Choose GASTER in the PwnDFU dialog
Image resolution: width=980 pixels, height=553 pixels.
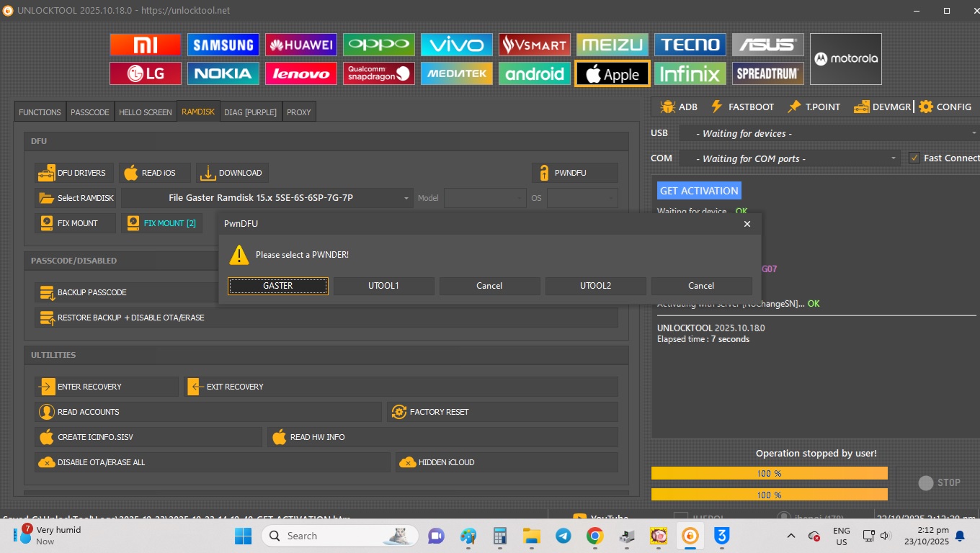tap(277, 286)
